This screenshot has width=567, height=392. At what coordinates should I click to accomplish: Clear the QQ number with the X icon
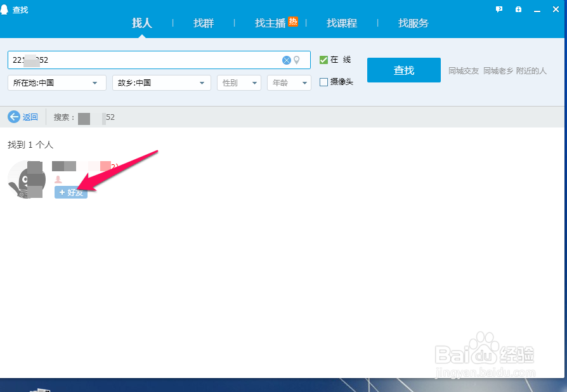coord(286,60)
